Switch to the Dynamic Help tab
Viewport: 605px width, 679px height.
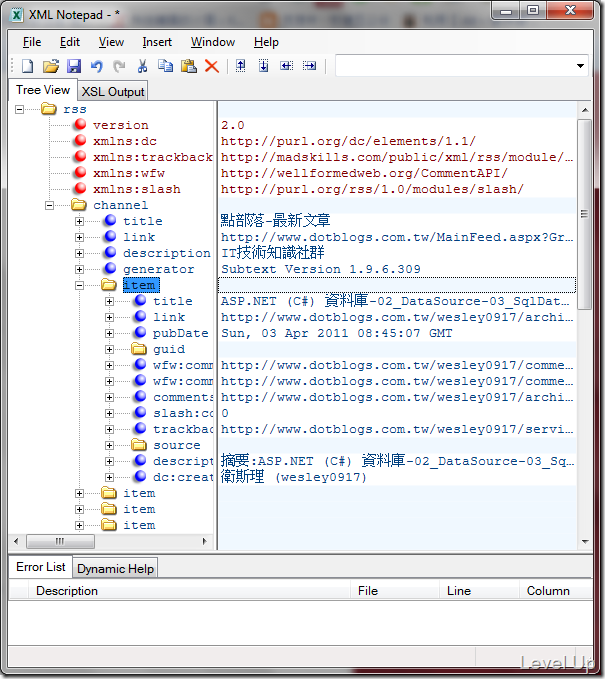coord(115,569)
